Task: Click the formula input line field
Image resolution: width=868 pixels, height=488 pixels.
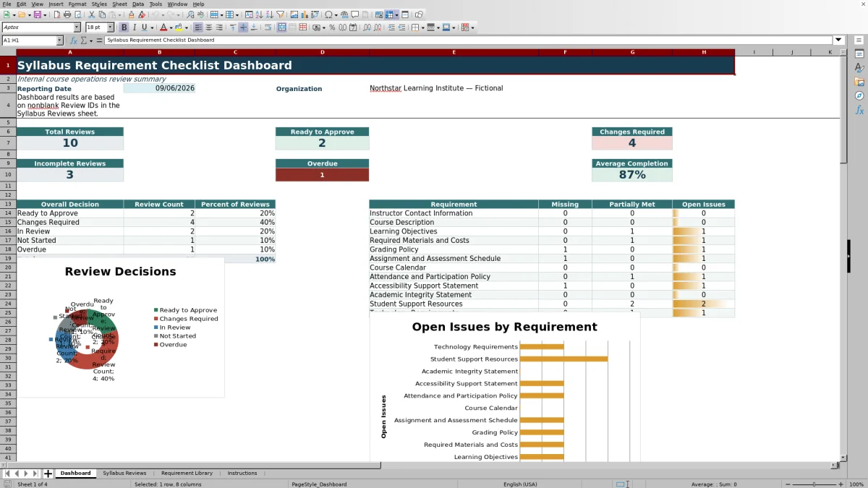Action: coord(469,40)
